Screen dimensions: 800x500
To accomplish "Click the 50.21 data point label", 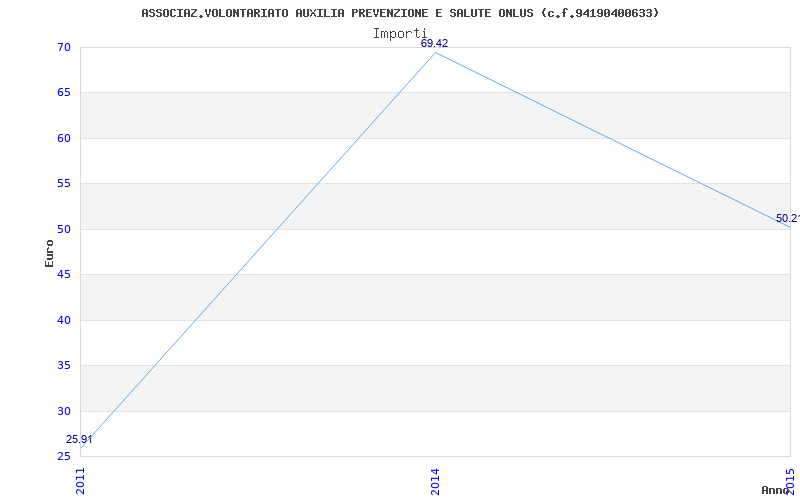I will point(788,218).
